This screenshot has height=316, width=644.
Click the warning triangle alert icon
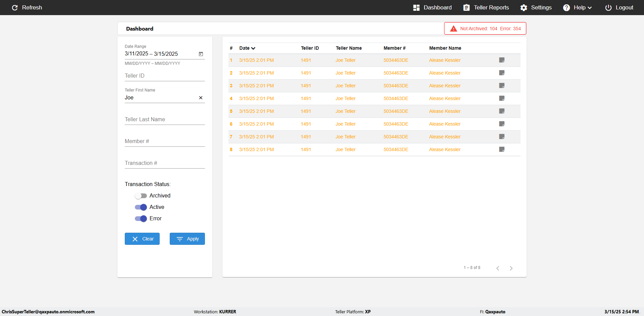click(x=453, y=29)
